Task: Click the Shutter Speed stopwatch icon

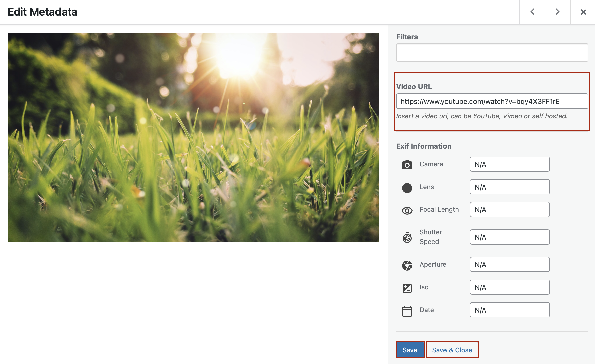Action: click(407, 237)
